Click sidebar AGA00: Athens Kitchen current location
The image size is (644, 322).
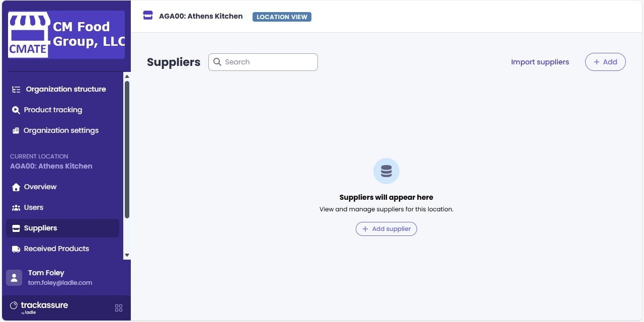(x=51, y=166)
